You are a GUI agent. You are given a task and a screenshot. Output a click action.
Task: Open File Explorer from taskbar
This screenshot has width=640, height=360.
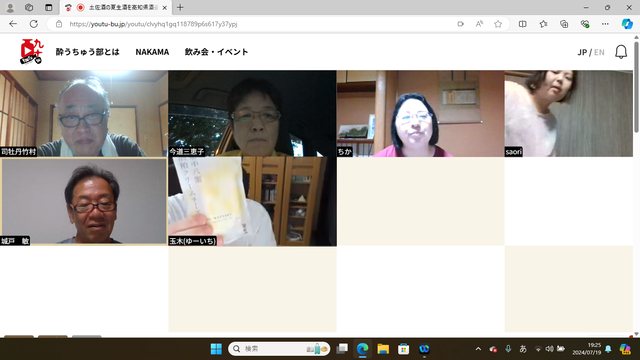click(x=383, y=349)
